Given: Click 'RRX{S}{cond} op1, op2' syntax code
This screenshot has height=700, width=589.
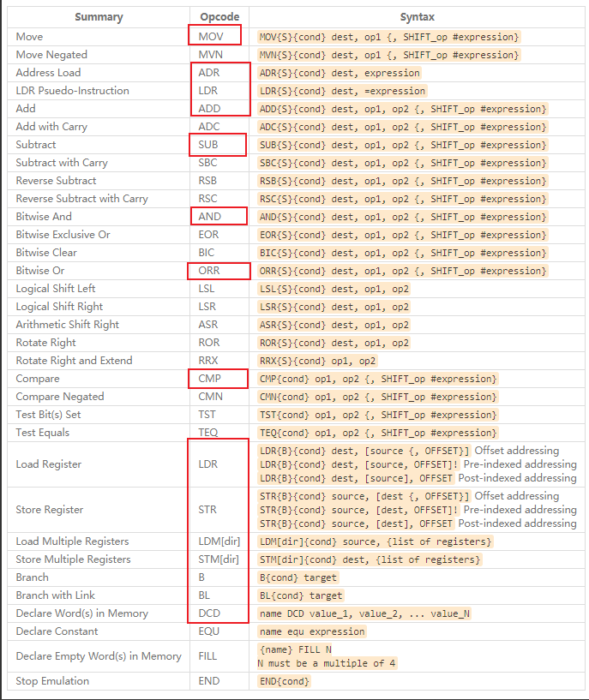Looking at the screenshot, I should [x=318, y=361].
